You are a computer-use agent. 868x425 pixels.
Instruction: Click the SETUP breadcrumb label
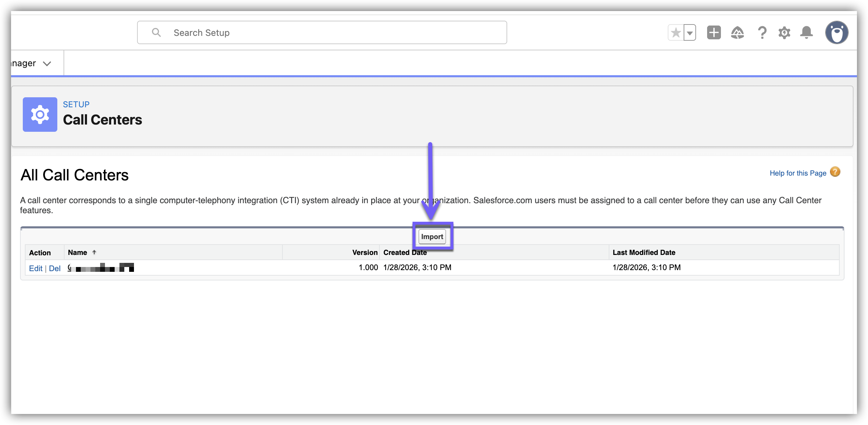76,105
